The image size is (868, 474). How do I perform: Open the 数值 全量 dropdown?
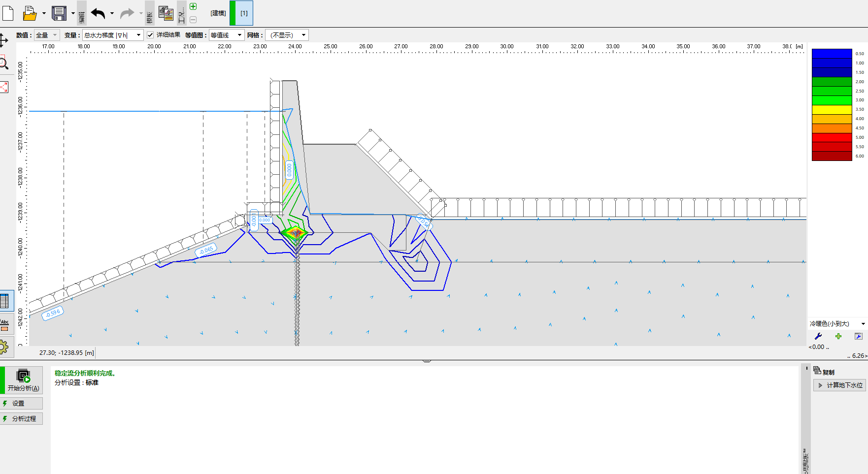pyautogui.click(x=47, y=35)
